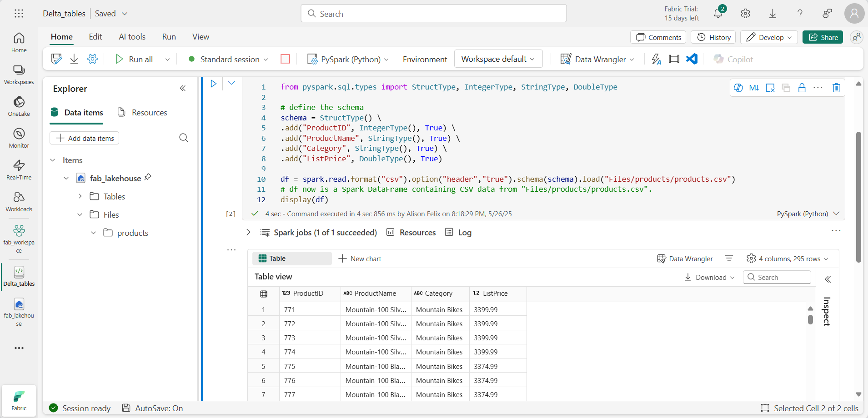This screenshot has width=868, height=418.
Task: Open 4 columns, 295 rows dropdown
Action: pos(788,259)
